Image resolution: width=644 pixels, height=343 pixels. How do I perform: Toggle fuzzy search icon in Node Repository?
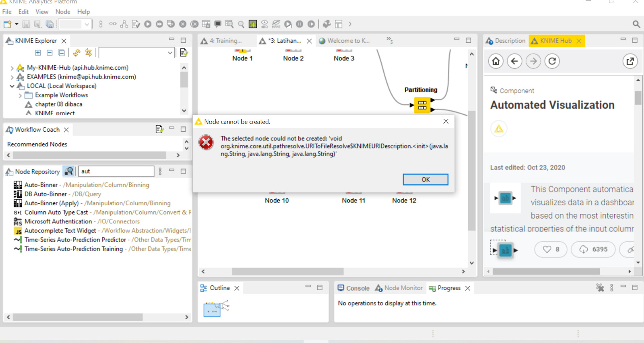pyautogui.click(x=69, y=171)
